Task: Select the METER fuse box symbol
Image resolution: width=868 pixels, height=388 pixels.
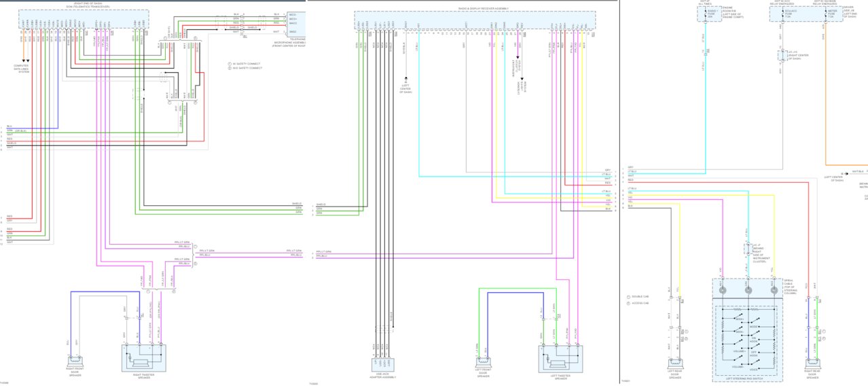Action: click(831, 14)
